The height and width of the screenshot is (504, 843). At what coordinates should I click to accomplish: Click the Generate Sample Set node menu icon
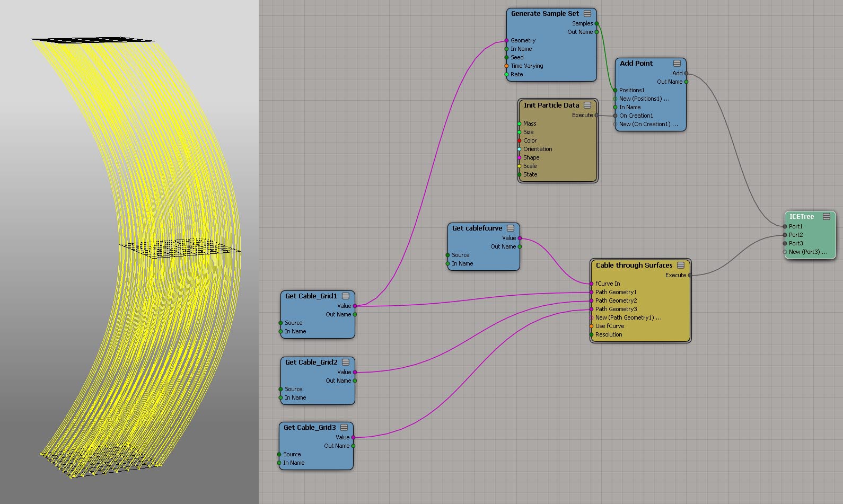tap(587, 14)
